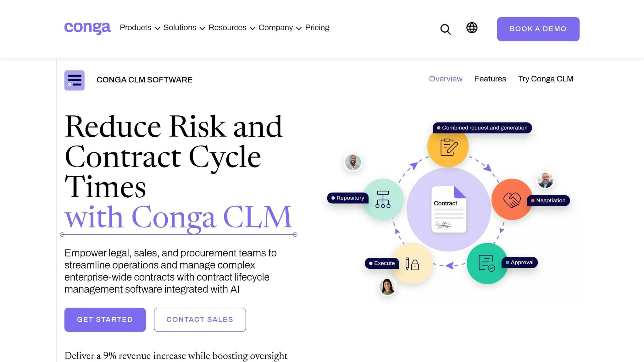Expand the Resources dropdown menu
Viewport: 644px width, 362px height.
pos(232,28)
